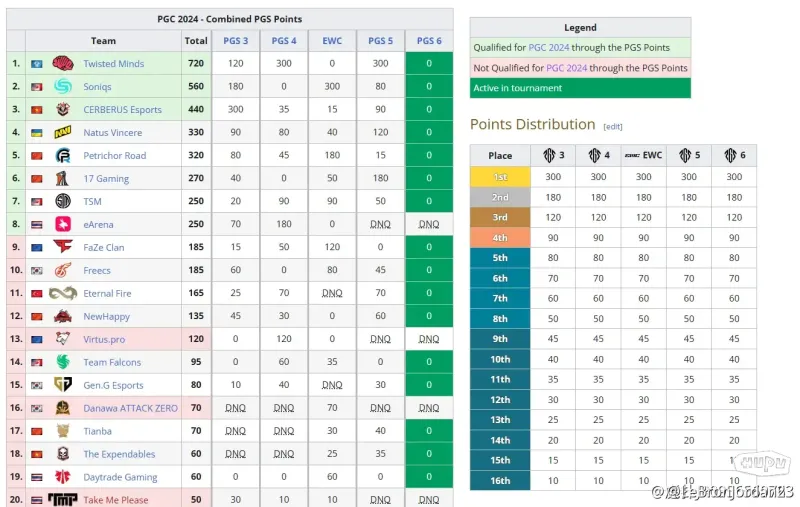Open the Team Falcons team link
The image size is (800, 507).
tap(112, 362)
